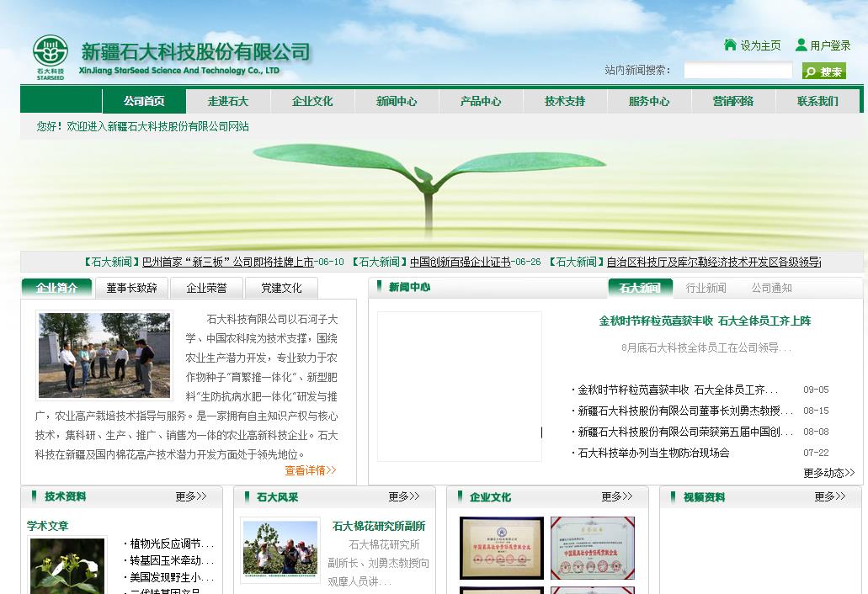The height and width of the screenshot is (594, 868).
Task: Open the 走进石大 navigation item
Action: pyautogui.click(x=228, y=101)
